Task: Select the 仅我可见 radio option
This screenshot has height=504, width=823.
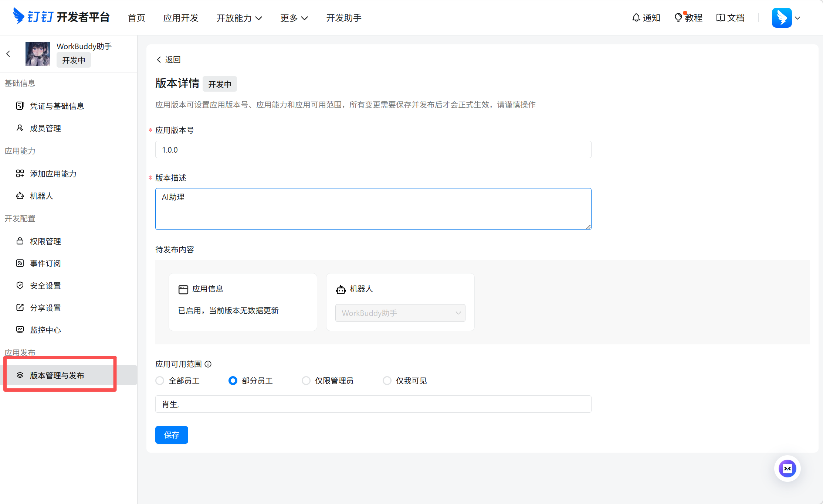Action: click(387, 381)
